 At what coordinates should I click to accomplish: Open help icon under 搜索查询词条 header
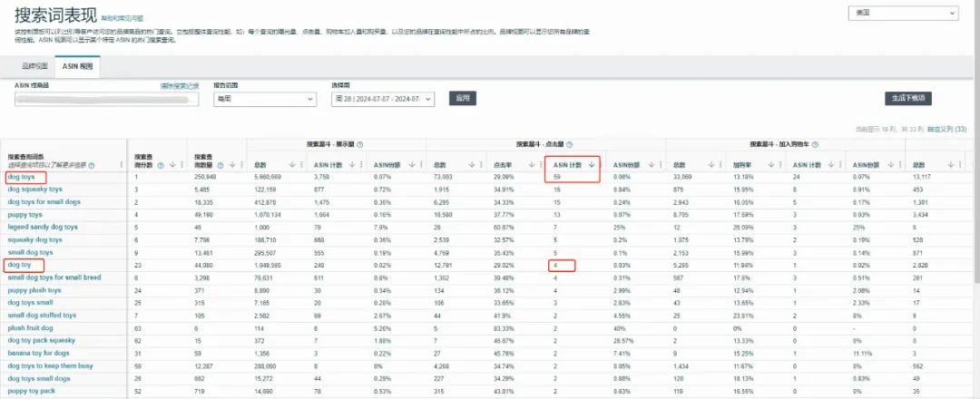click(x=92, y=165)
